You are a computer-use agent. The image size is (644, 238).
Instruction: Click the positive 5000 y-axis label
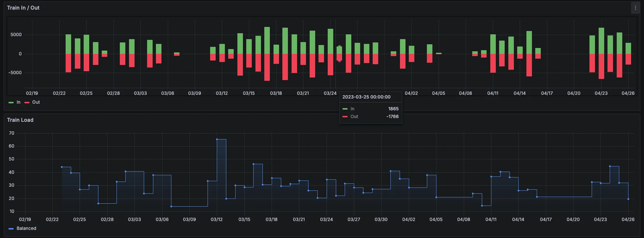pyautogui.click(x=16, y=35)
